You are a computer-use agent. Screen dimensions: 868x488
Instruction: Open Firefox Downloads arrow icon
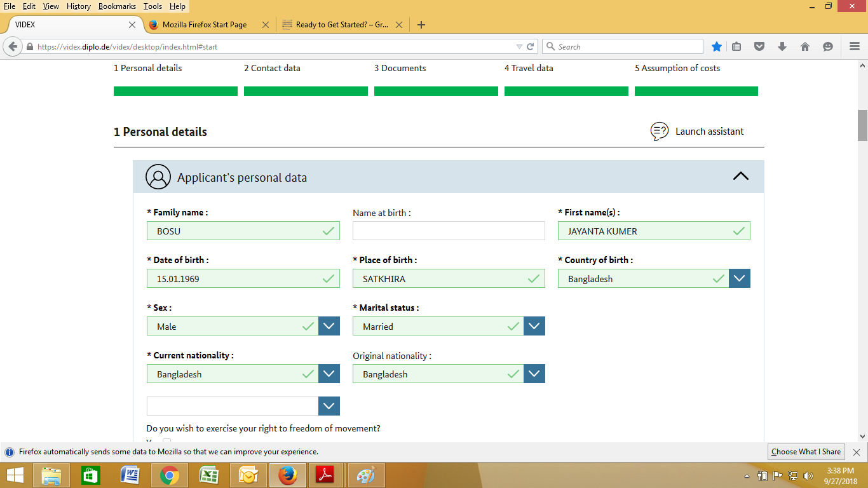click(x=782, y=46)
